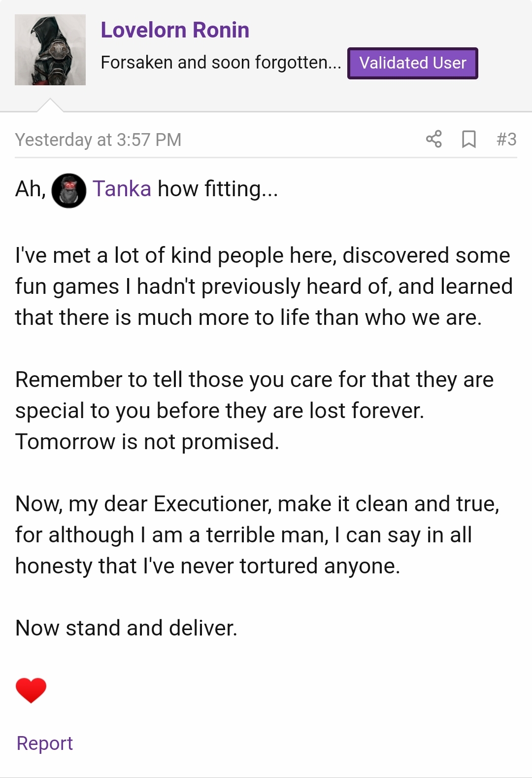This screenshot has width=532, height=778.
Task: Click the triangular pointer beneath the avatar
Action: (50, 105)
